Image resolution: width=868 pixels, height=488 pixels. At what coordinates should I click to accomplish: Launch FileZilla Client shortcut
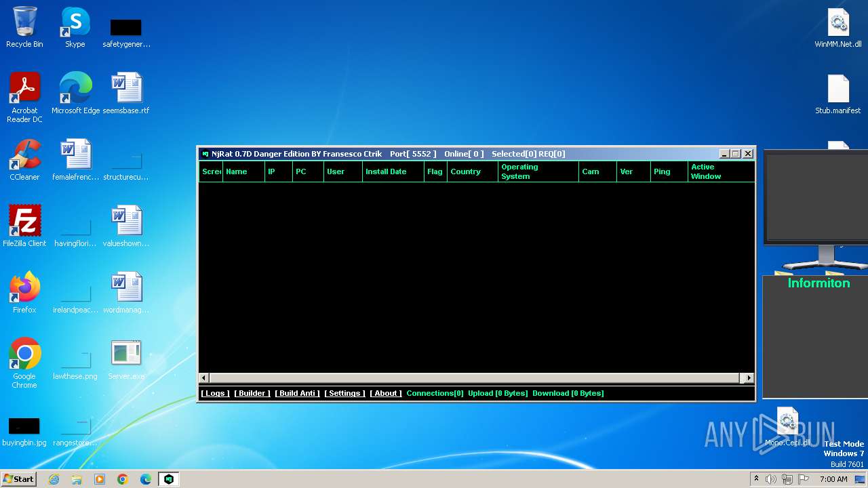[24, 226]
